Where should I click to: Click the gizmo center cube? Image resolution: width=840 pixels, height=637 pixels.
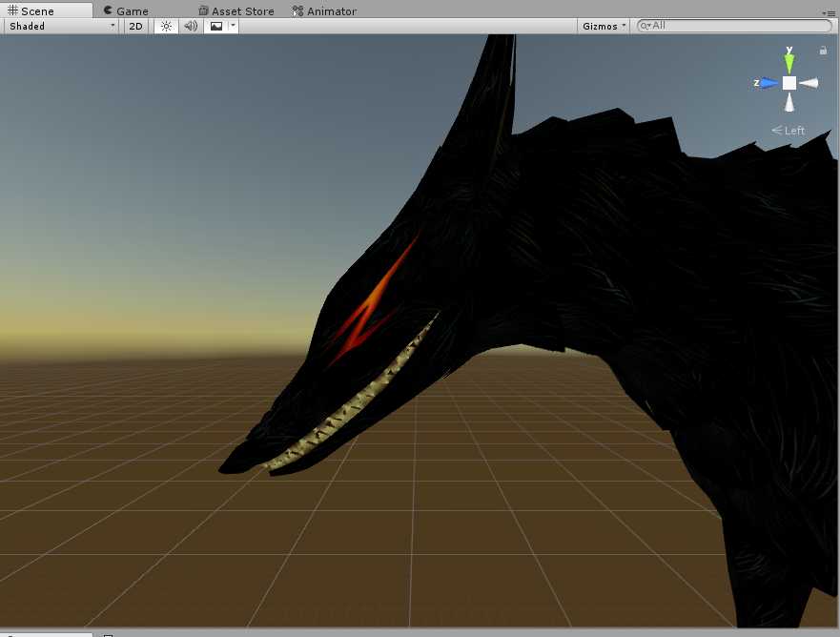pos(789,83)
